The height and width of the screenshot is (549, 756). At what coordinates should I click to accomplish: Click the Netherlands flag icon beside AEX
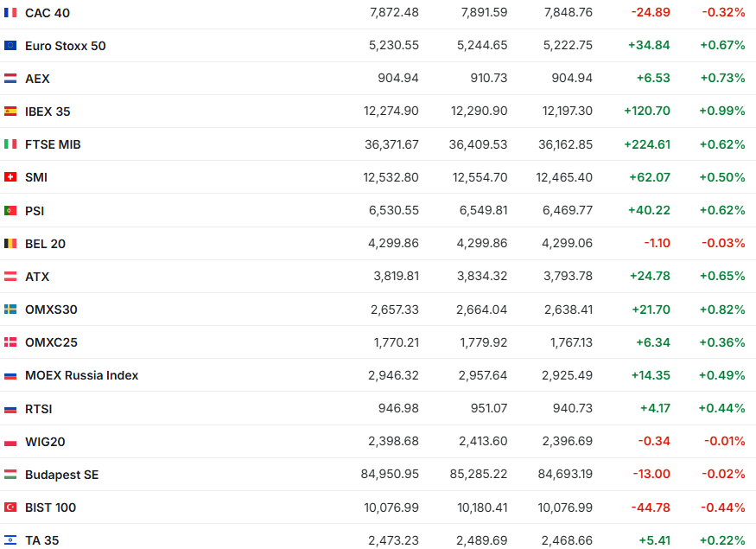coord(10,79)
